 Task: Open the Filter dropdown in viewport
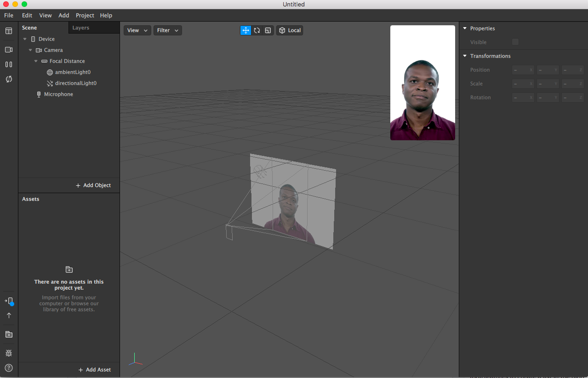click(x=168, y=30)
